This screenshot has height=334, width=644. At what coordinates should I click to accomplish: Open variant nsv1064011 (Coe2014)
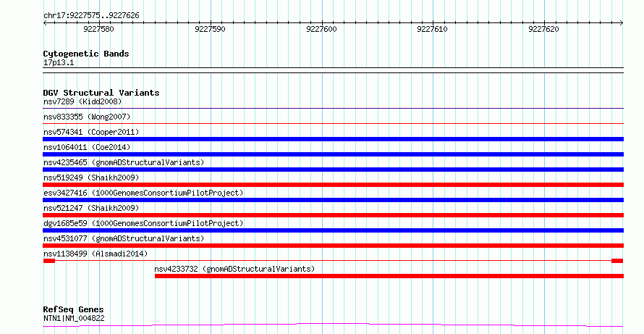(87, 147)
